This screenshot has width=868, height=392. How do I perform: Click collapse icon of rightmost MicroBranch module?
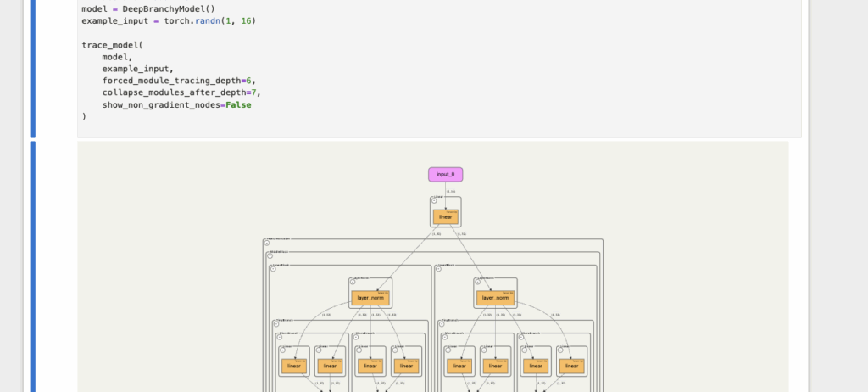(520, 336)
